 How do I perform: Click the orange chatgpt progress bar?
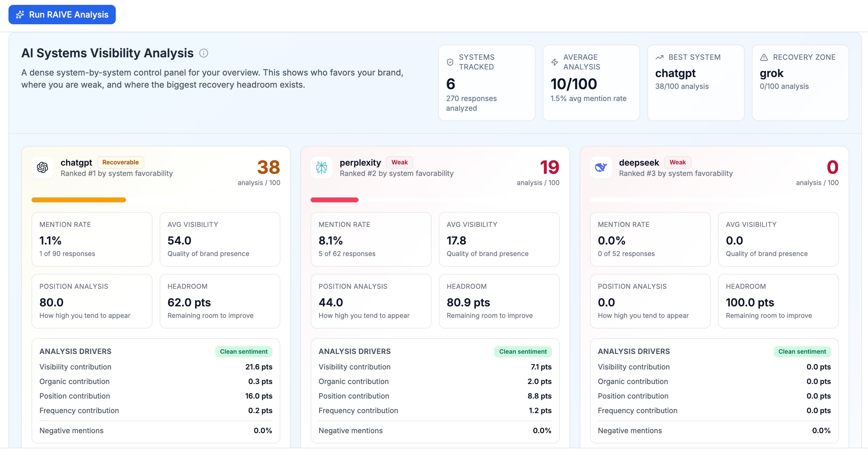tap(78, 200)
